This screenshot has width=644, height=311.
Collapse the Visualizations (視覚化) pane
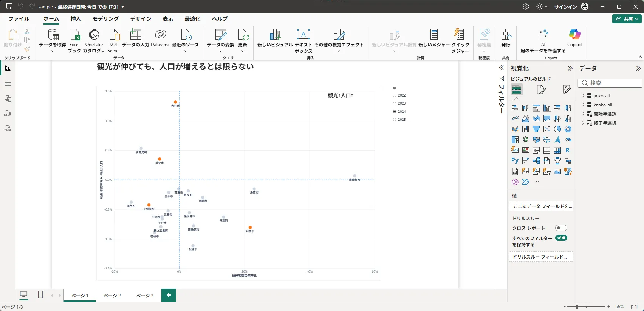[x=570, y=68]
